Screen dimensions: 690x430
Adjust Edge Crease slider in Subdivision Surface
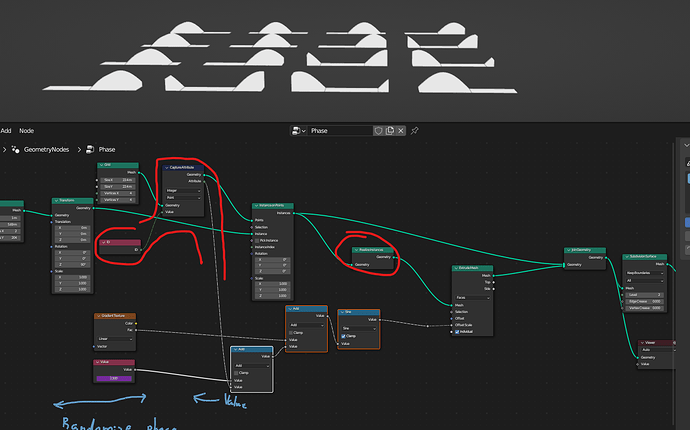tap(645, 301)
